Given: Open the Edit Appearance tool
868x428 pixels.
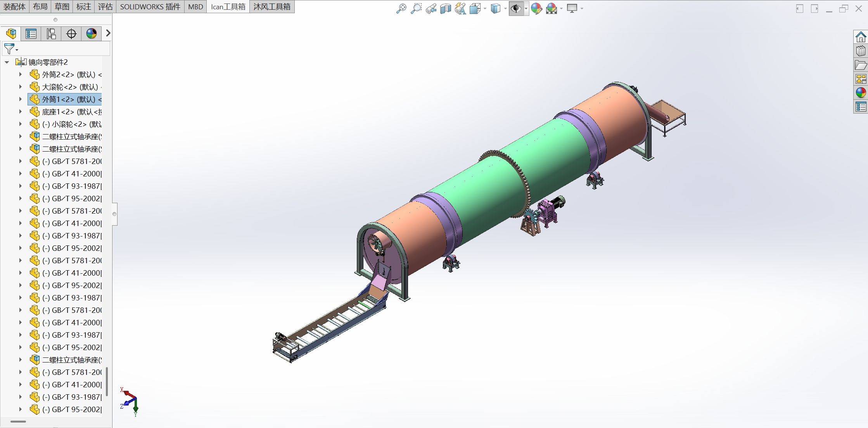Looking at the screenshot, I should tap(536, 8).
